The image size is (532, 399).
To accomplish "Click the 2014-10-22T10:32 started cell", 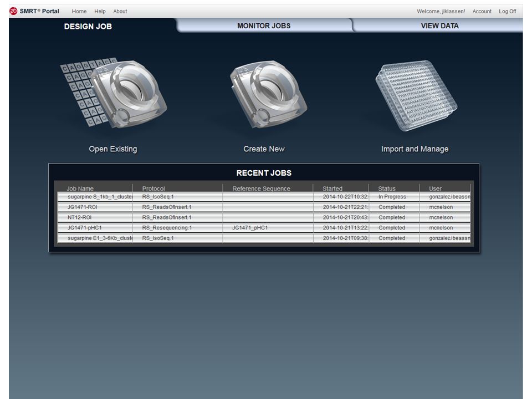I will point(345,197).
